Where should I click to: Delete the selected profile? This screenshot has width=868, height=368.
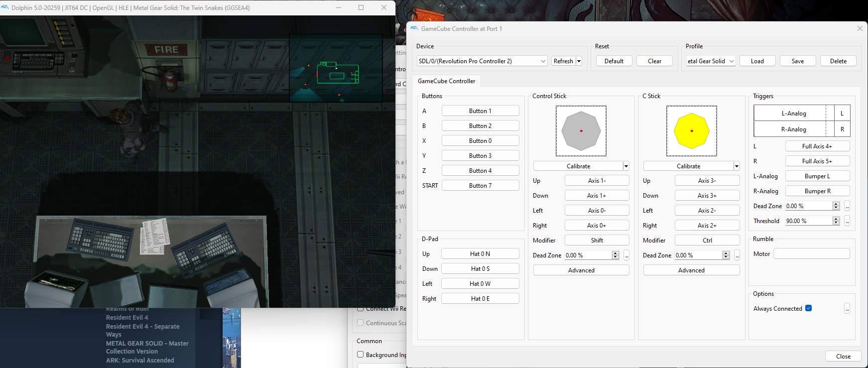pos(839,61)
